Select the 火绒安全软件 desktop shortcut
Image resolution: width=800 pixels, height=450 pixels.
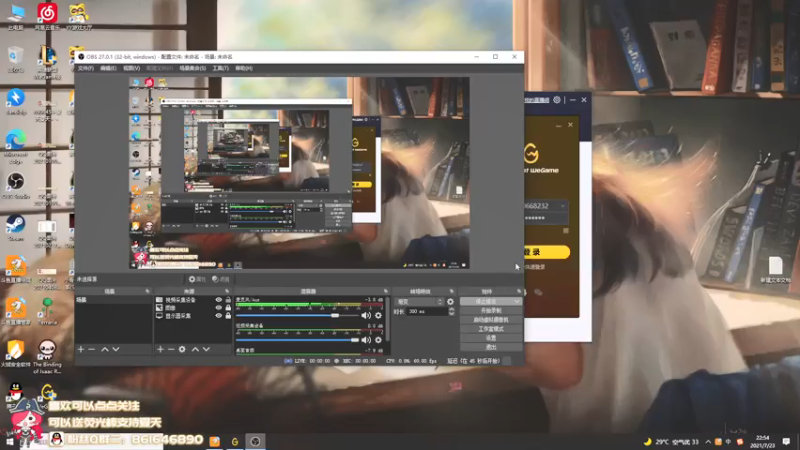pyautogui.click(x=16, y=354)
